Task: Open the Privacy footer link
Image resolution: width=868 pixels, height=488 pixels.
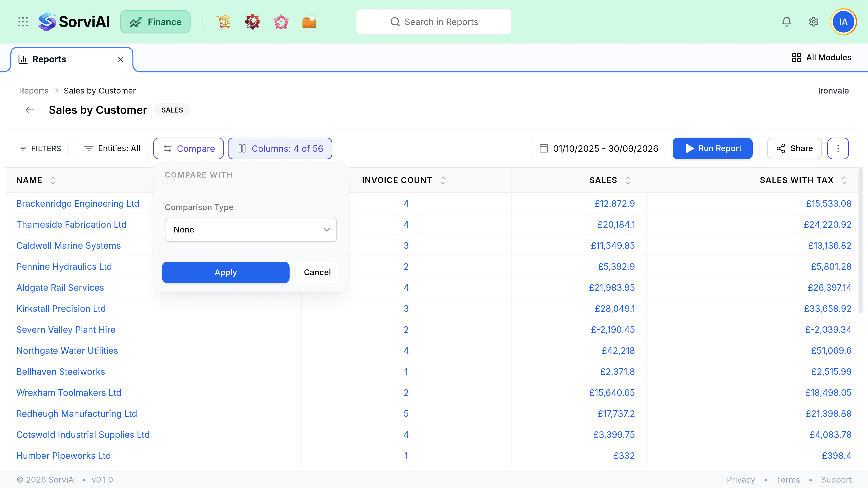Action: click(x=741, y=480)
